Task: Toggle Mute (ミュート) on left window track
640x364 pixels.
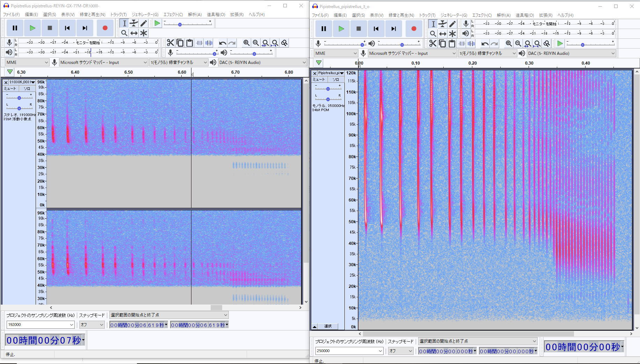Action: tap(10, 88)
